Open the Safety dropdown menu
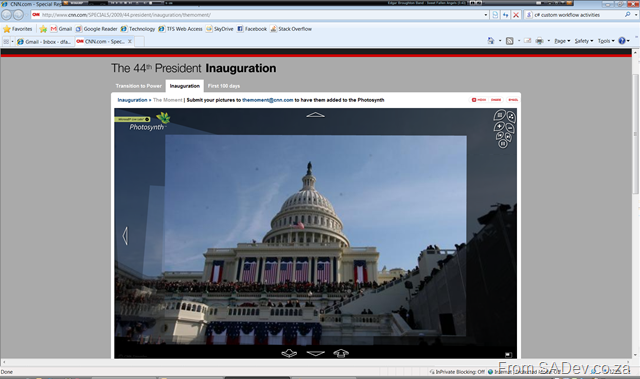This screenshot has width=640, height=379. coord(584,41)
